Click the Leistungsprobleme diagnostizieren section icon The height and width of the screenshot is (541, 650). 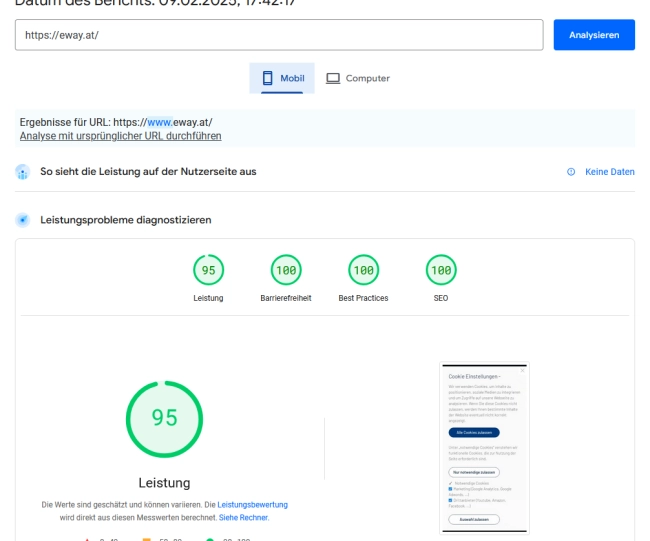point(23,218)
